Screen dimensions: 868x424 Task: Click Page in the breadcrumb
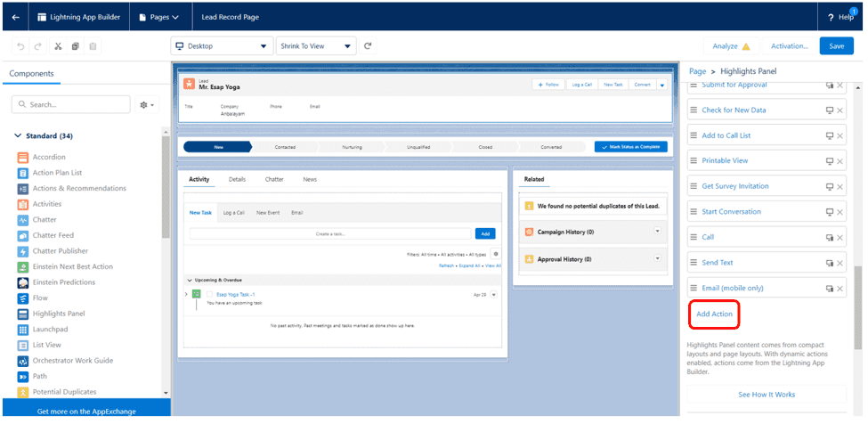(x=697, y=71)
